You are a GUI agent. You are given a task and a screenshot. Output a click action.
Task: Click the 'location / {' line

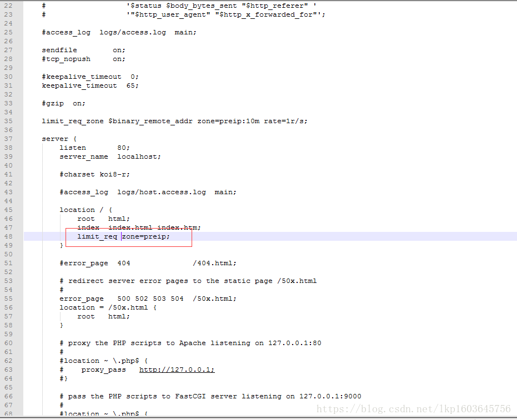[86, 210]
